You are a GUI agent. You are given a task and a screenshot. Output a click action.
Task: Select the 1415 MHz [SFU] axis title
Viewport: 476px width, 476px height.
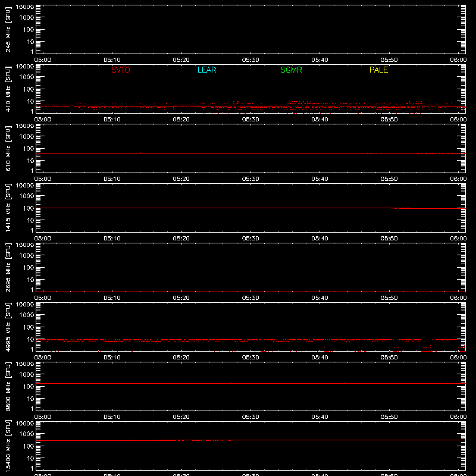(x=8, y=208)
